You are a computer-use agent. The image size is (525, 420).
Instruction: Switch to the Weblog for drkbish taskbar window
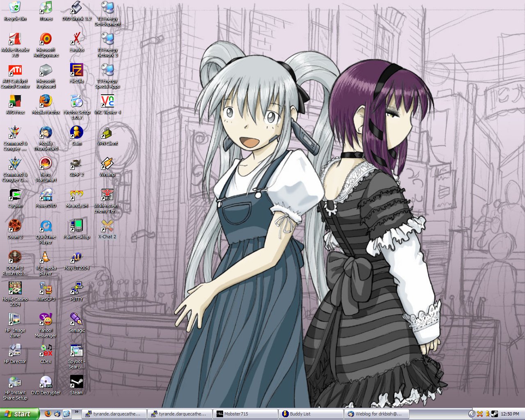pyautogui.click(x=377, y=414)
